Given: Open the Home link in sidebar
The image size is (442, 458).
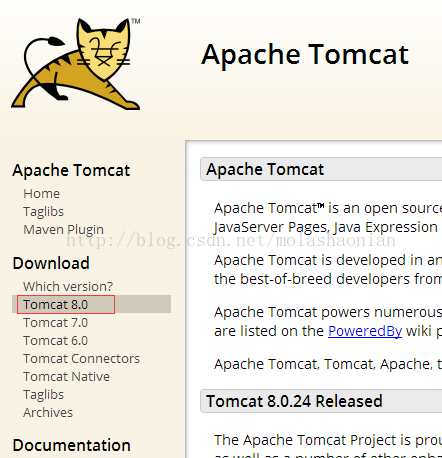Looking at the screenshot, I should pos(41,194).
